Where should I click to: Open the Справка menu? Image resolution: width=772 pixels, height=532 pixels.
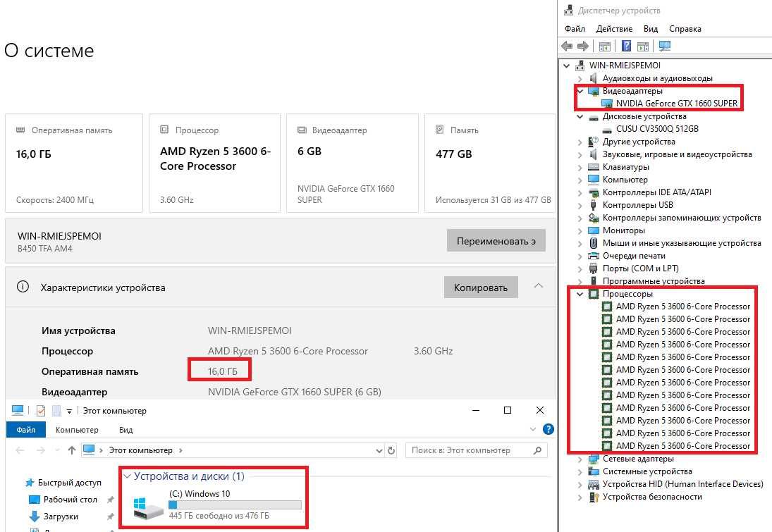point(685,29)
